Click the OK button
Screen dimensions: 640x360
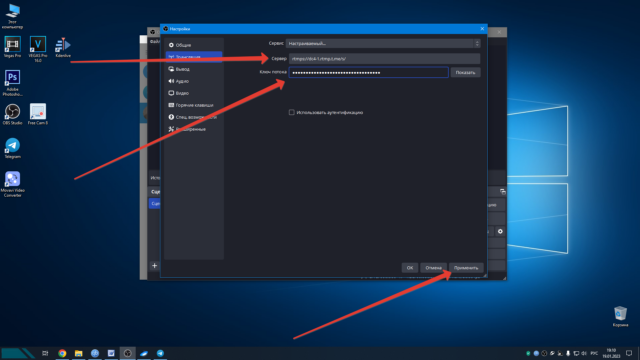point(410,268)
